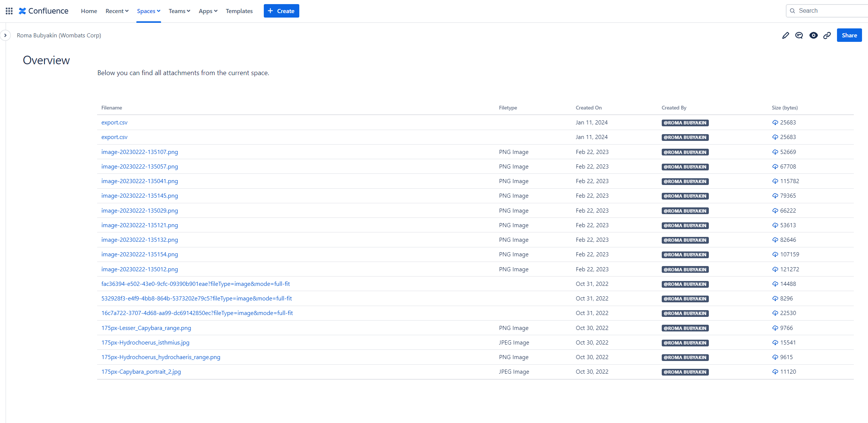Click the pencil edit page icon

[x=785, y=35]
